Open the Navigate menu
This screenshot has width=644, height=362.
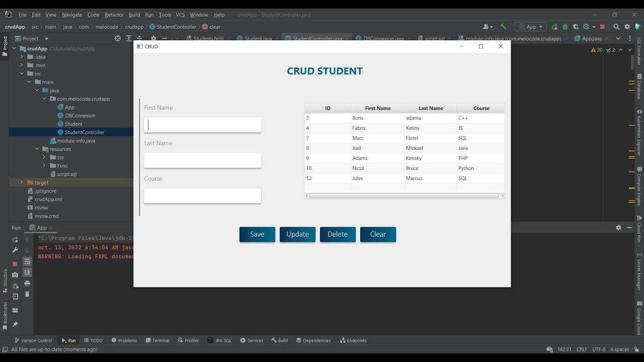[x=72, y=15]
